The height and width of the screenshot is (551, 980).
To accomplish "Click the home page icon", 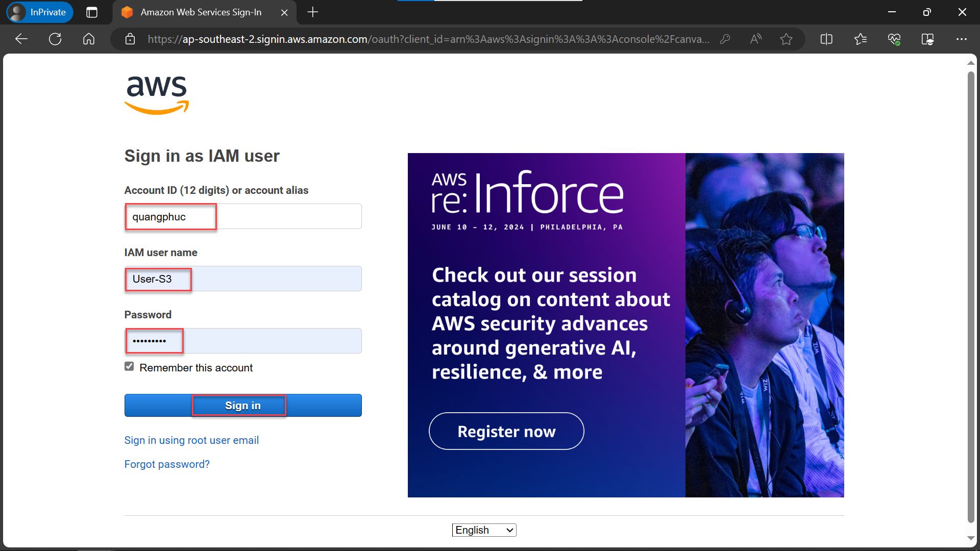I will (88, 38).
